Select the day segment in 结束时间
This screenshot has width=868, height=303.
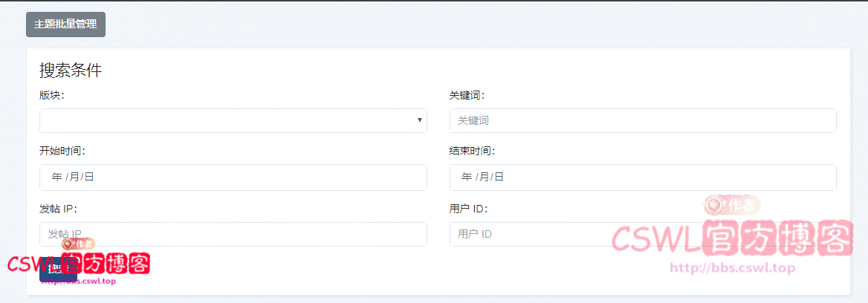point(499,177)
